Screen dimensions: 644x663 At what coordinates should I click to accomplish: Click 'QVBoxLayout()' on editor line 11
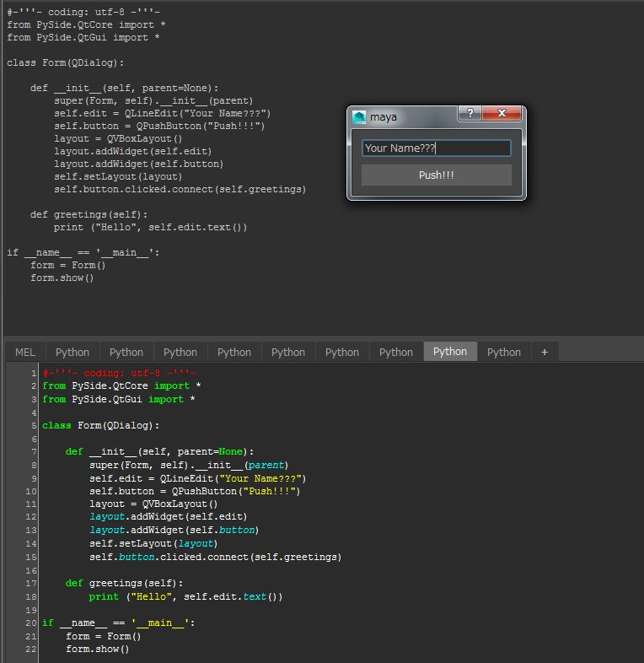coord(180,504)
